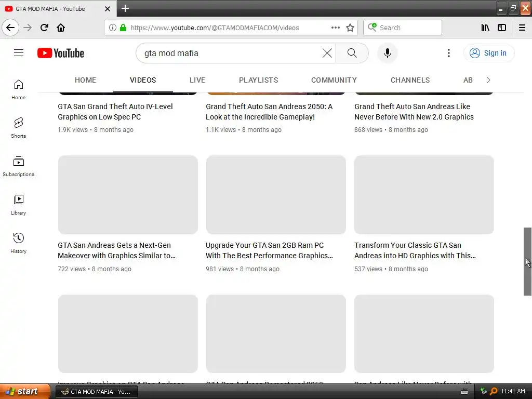Click the YouTube magnifier search button
The width and height of the screenshot is (532, 399).
coord(352,53)
